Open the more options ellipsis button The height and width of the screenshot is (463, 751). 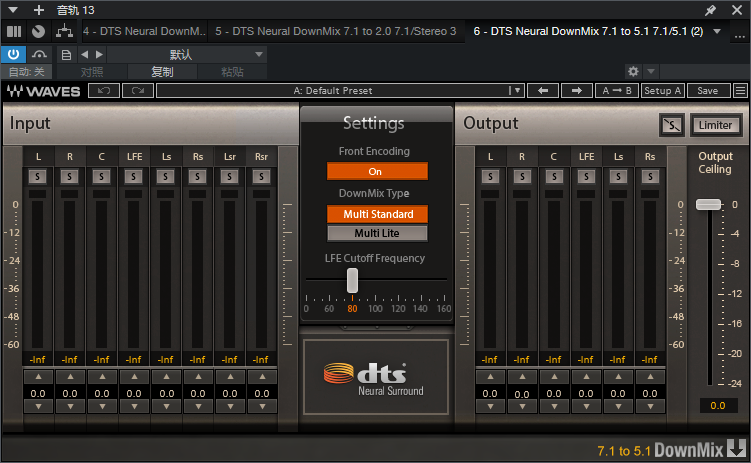click(740, 34)
